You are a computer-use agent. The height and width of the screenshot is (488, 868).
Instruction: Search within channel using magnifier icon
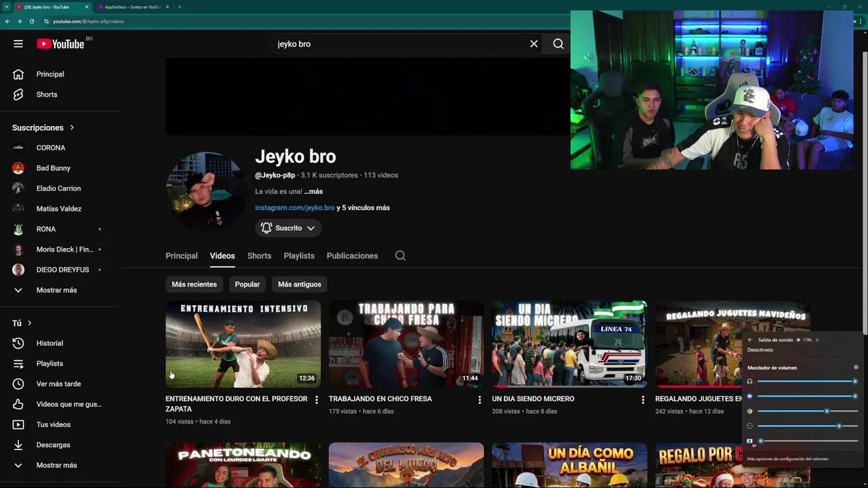point(400,256)
